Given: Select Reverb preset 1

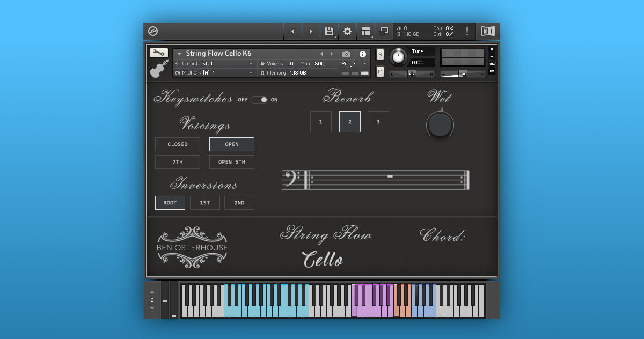Looking at the screenshot, I should coord(321,122).
